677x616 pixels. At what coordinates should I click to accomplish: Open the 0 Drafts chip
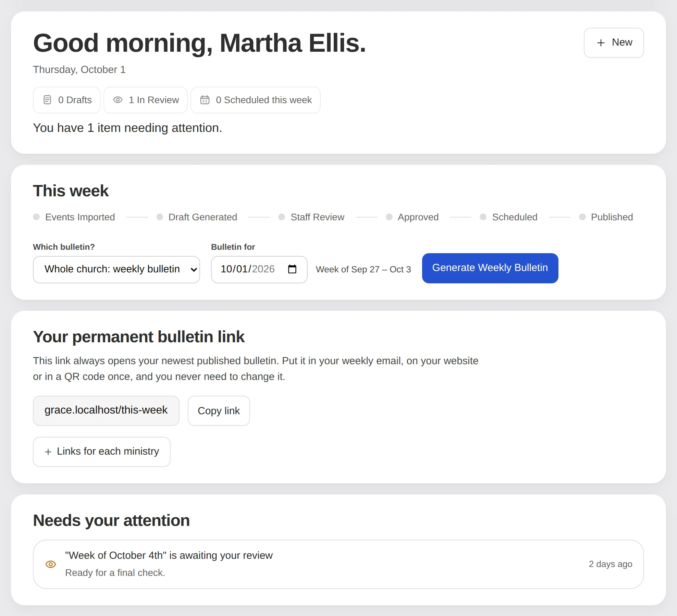67,100
